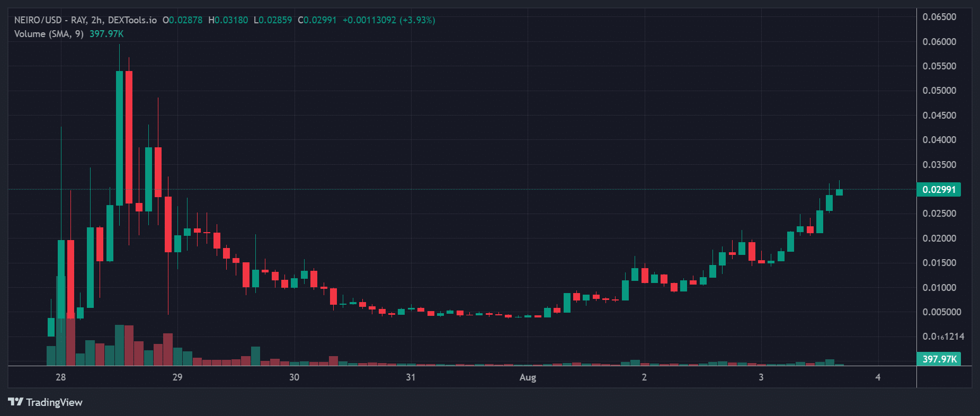Click the latest green candle near 0.02991
This screenshot has height=416, width=980.
[x=839, y=192]
